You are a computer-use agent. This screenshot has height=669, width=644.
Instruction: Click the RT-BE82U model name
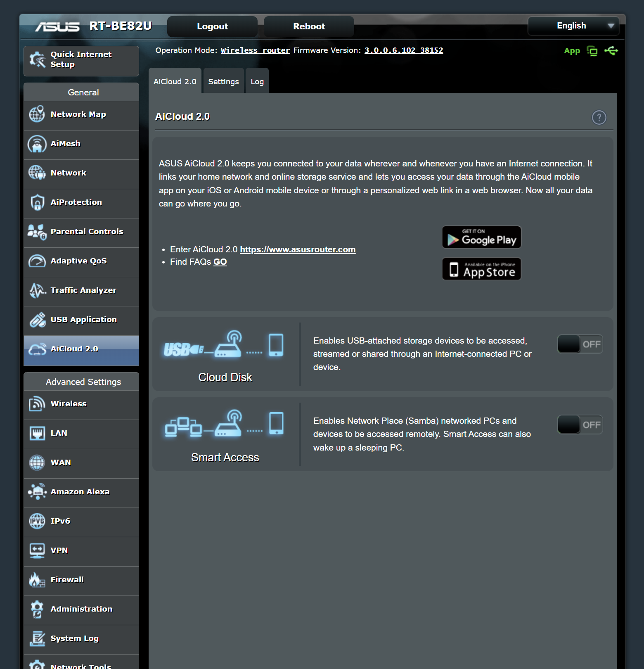click(x=121, y=26)
